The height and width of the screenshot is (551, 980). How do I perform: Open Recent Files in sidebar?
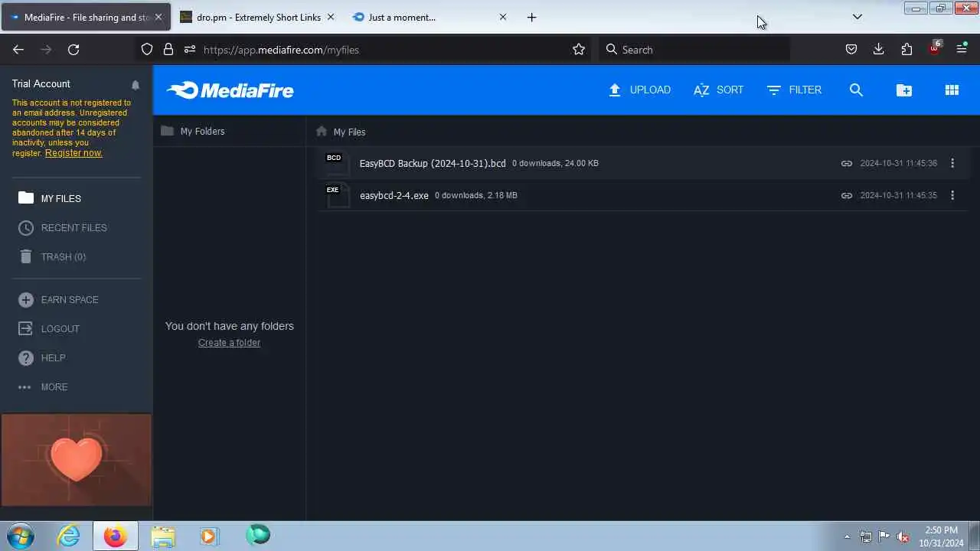click(x=63, y=227)
